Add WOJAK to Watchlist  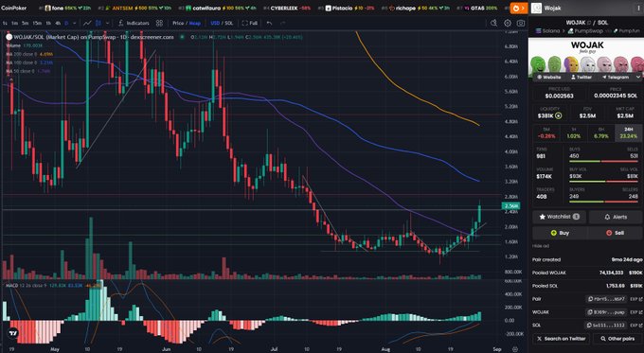pyautogui.click(x=560, y=217)
